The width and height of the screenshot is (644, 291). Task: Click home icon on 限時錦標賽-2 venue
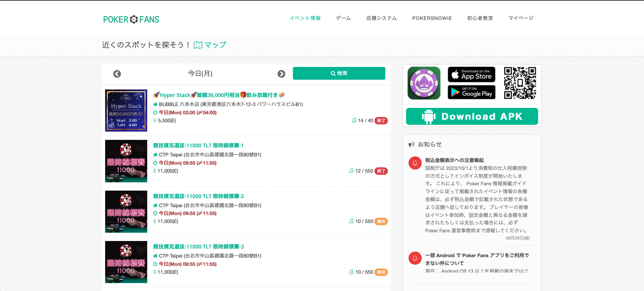pyautogui.click(x=155, y=205)
